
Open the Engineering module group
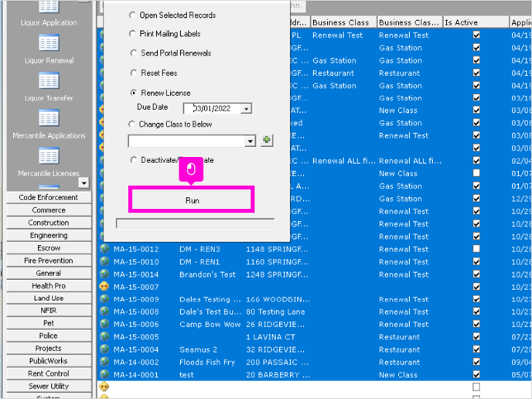(49, 235)
